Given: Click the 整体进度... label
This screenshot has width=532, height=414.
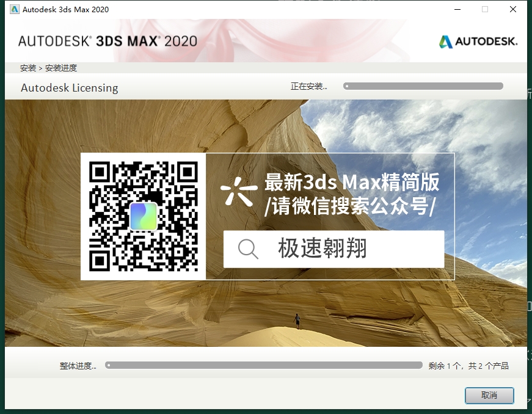Looking at the screenshot, I should click(78, 366).
